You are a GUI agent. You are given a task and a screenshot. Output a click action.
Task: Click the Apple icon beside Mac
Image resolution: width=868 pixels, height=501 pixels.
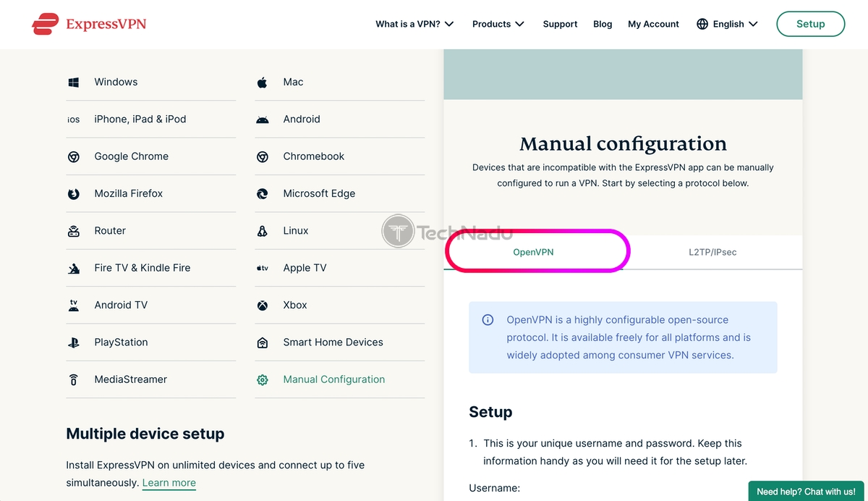pyautogui.click(x=263, y=83)
